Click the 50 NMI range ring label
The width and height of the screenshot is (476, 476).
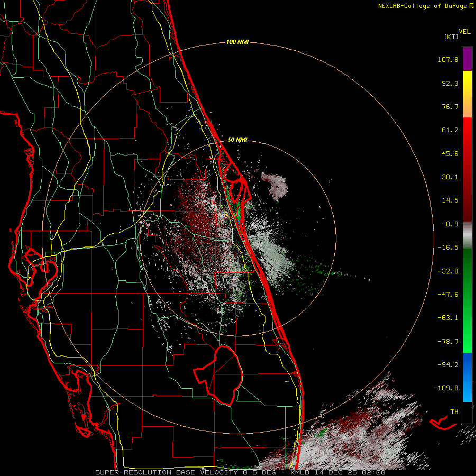click(237, 140)
